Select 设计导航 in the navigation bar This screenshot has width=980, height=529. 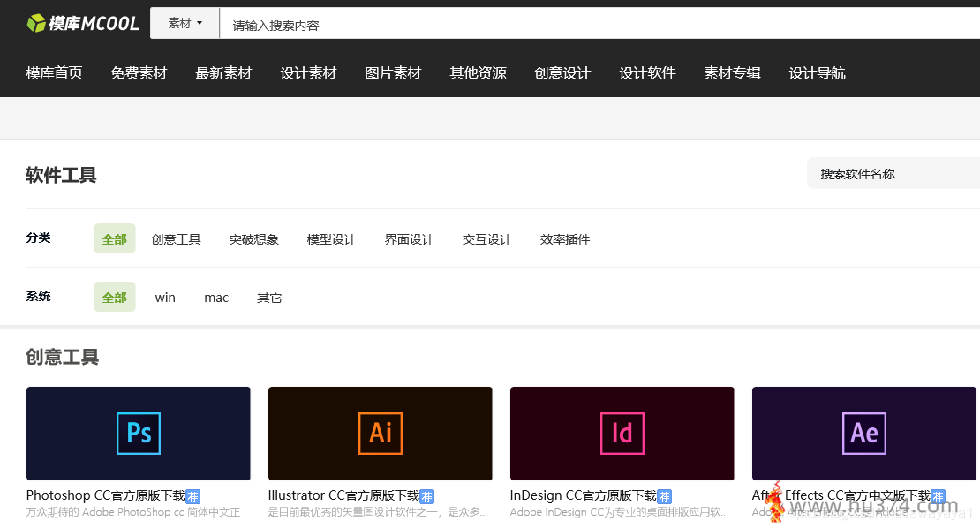click(817, 73)
